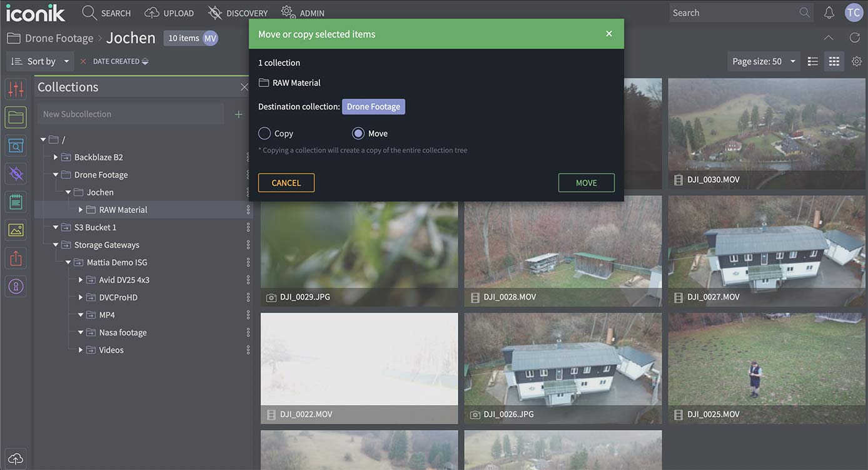This screenshot has width=868, height=470.
Task: Open the saved searches sidebar icon
Action: 16,146
